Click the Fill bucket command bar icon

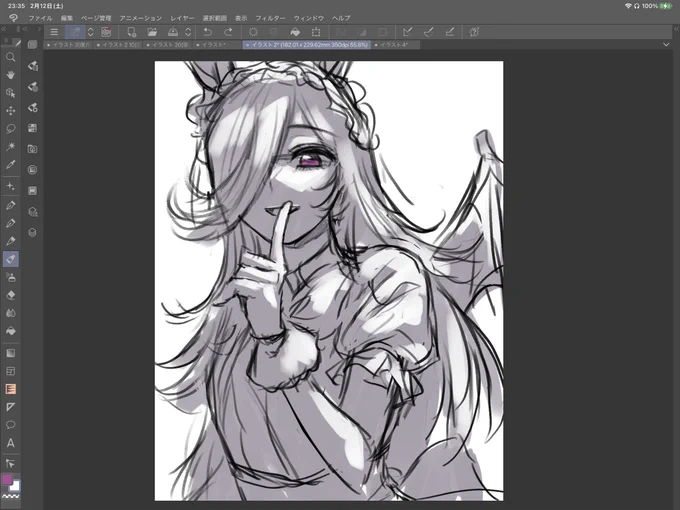pyautogui.click(x=295, y=32)
